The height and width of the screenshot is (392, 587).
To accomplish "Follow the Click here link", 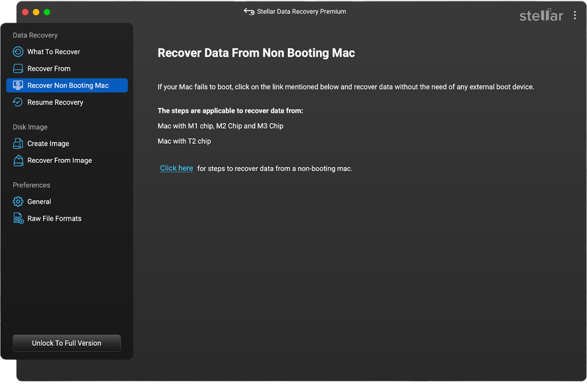I will click(x=176, y=168).
